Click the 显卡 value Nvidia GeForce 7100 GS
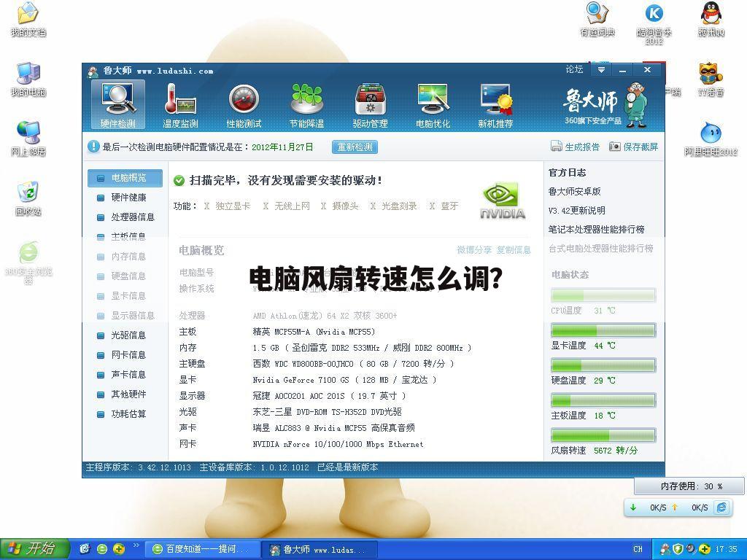Image resolution: width=747 pixels, height=560 pixels. point(344,380)
